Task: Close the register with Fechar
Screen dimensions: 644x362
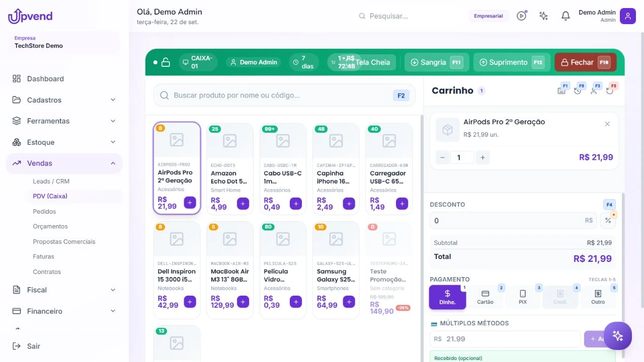Action: tap(586, 62)
